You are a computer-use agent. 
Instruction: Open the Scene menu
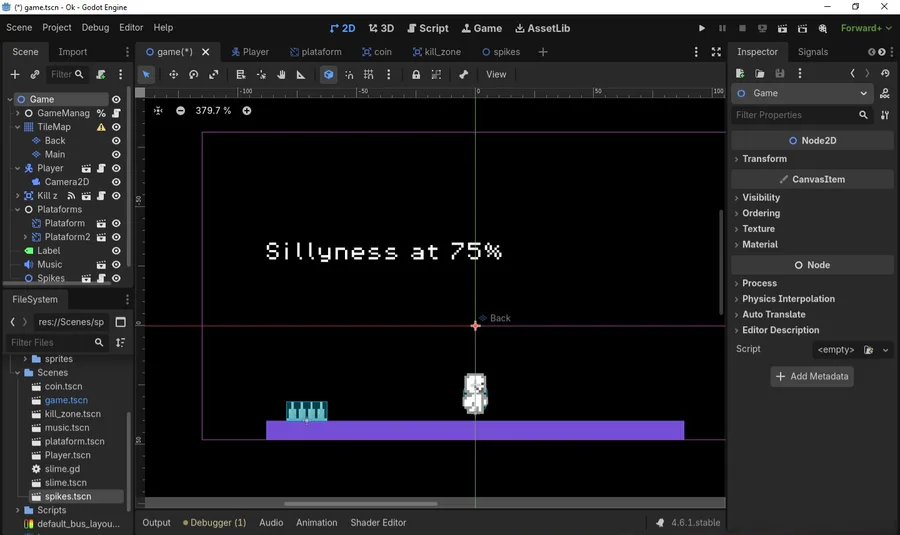tap(19, 28)
